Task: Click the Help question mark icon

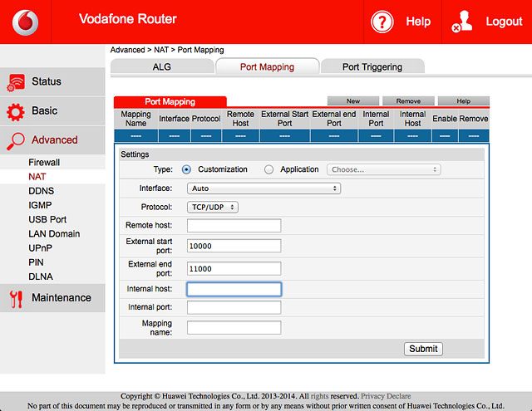Action: coord(382,22)
